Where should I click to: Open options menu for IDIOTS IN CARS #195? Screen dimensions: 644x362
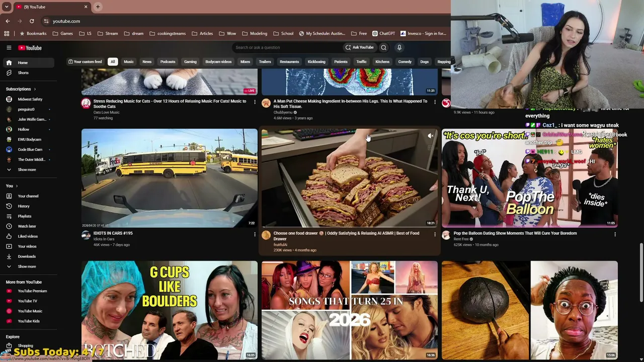[255, 234]
